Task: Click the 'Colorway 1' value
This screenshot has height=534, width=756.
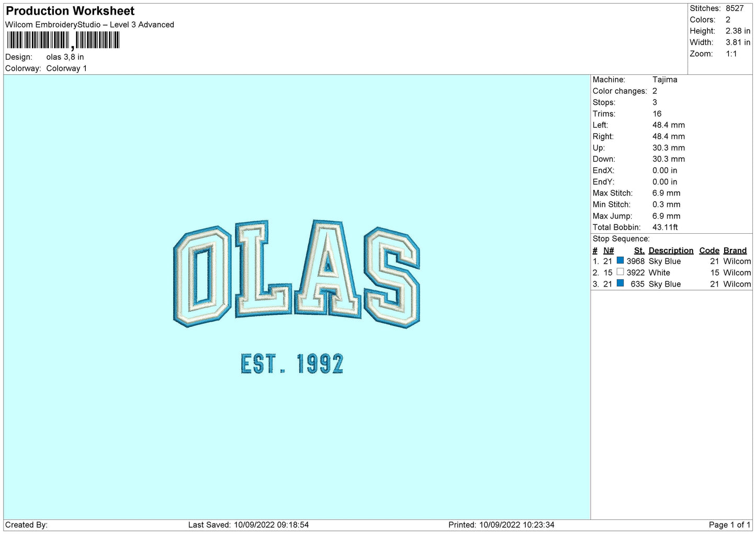Action: coord(66,69)
